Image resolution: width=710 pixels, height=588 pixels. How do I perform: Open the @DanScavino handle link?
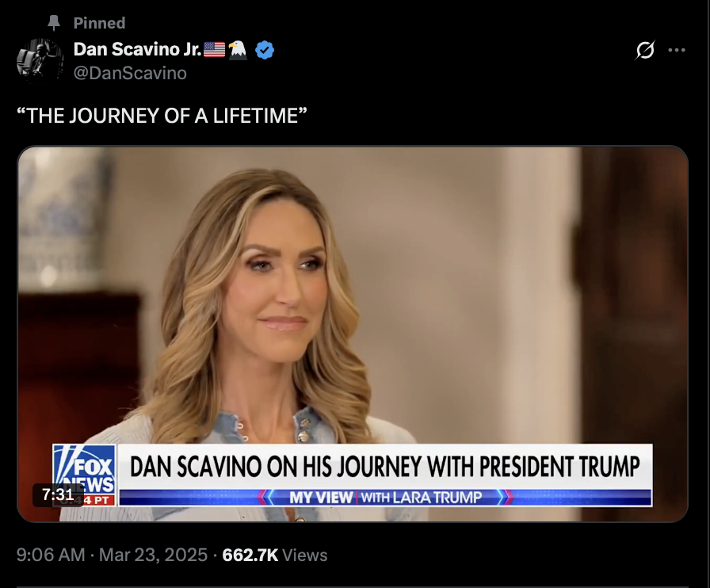130,73
